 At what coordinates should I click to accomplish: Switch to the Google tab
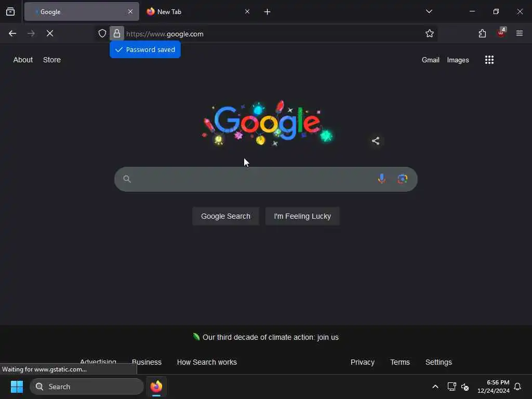point(82,12)
